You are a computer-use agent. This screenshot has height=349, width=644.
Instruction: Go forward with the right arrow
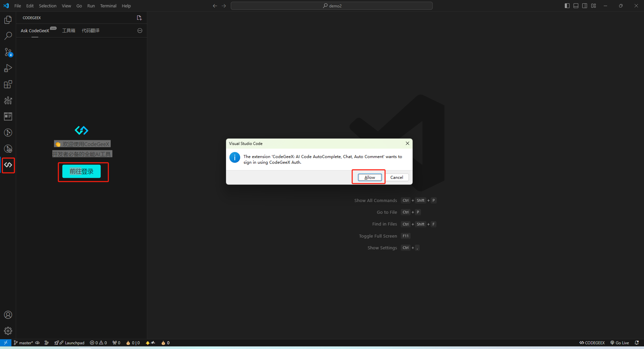coord(224,6)
